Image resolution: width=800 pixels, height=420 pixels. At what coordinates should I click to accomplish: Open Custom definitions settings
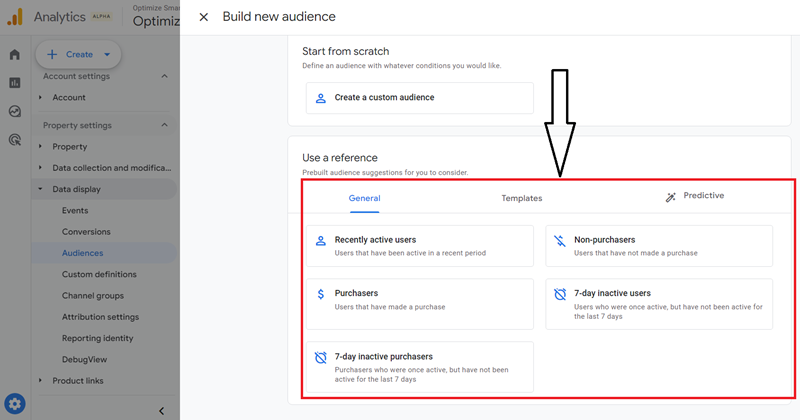pyautogui.click(x=99, y=274)
